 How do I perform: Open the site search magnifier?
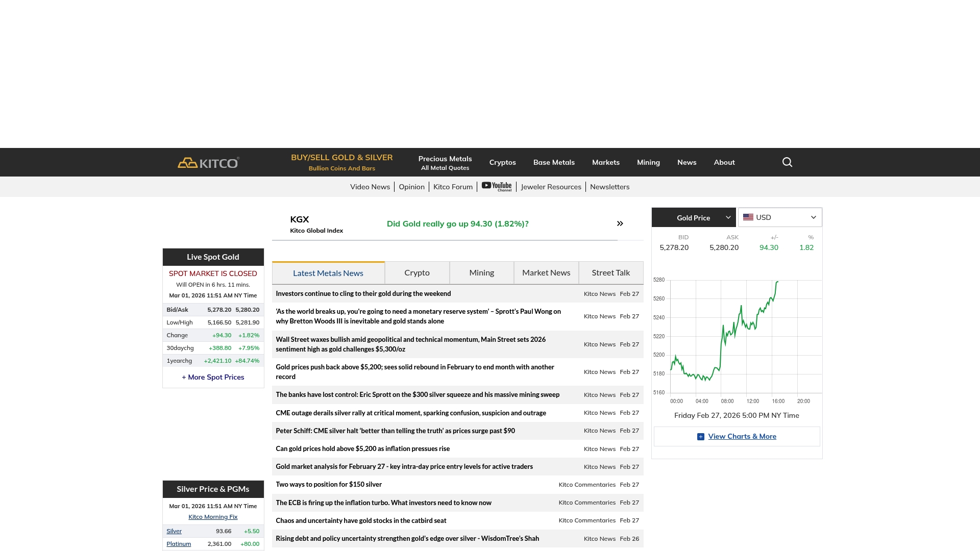787,162
